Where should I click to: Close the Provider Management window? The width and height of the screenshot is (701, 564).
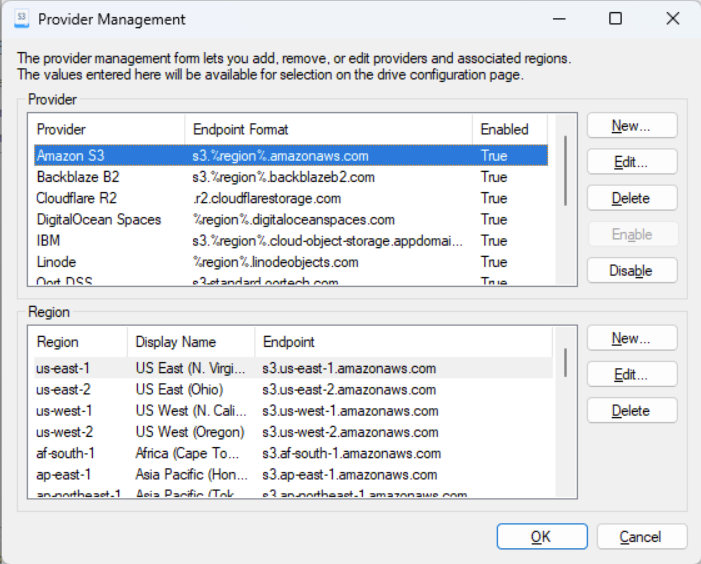[672, 19]
